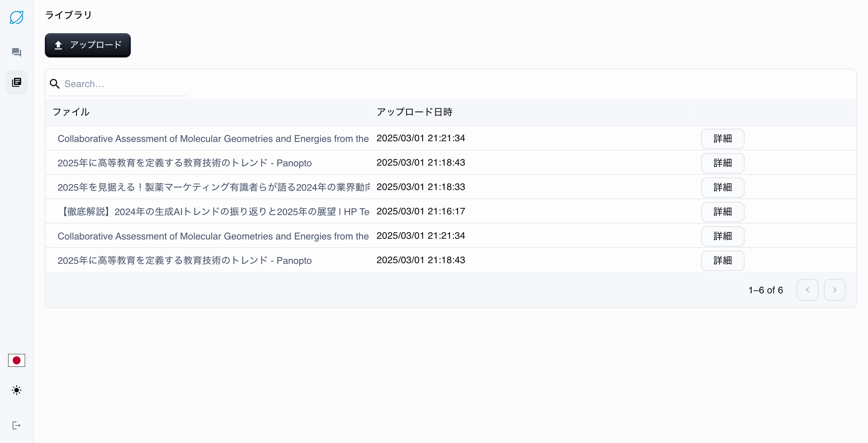This screenshot has width=868, height=443.
Task: Open 詳細 for the 21:18:33 row
Action: click(x=723, y=187)
